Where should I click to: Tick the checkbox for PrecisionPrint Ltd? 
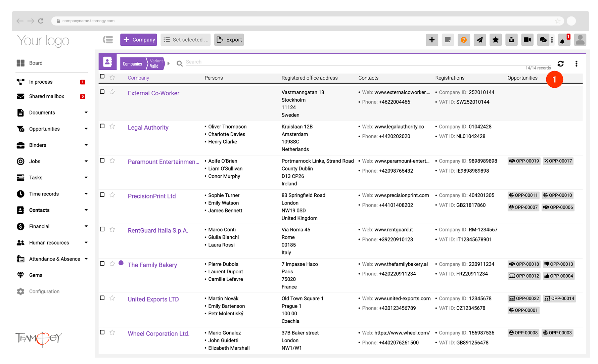click(102, 195)
